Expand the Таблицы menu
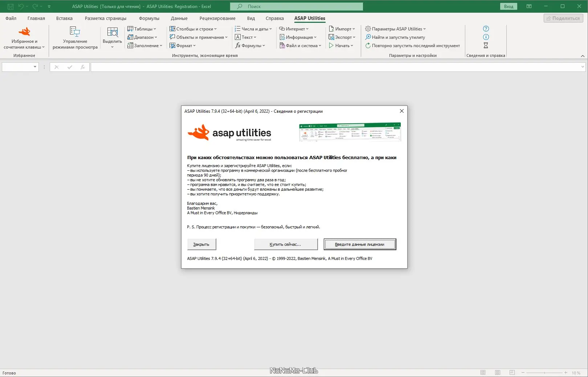This screenshot has width=588, height=377. click(142, 29)
